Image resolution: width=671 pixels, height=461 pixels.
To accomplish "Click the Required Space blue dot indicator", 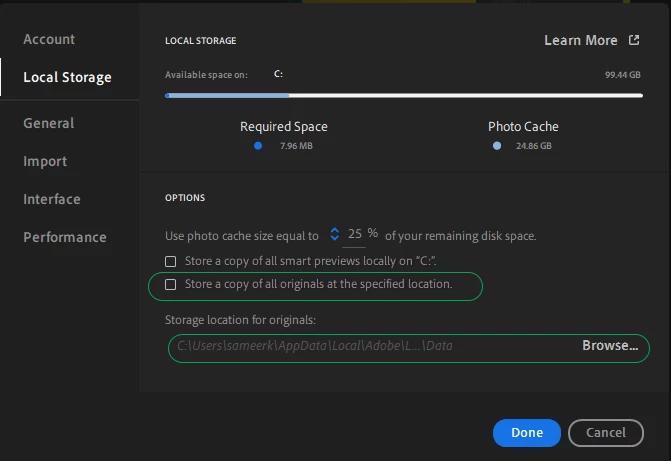I will click(x=258, y=146).
